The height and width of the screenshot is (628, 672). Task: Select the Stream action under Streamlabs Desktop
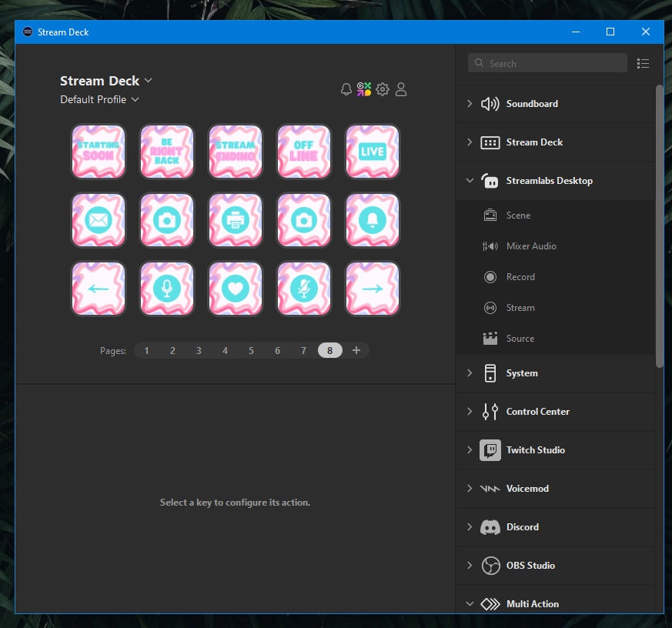520,308
